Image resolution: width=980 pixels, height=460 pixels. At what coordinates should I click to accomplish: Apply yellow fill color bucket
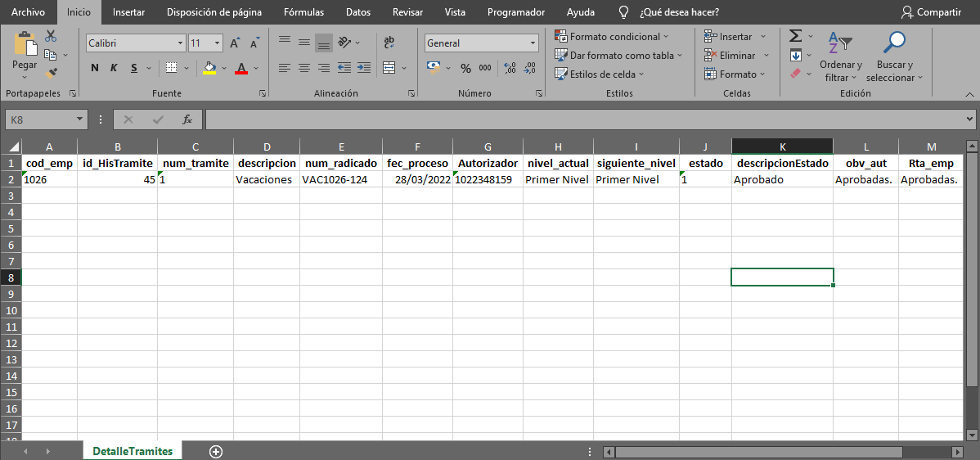[210, 67]
